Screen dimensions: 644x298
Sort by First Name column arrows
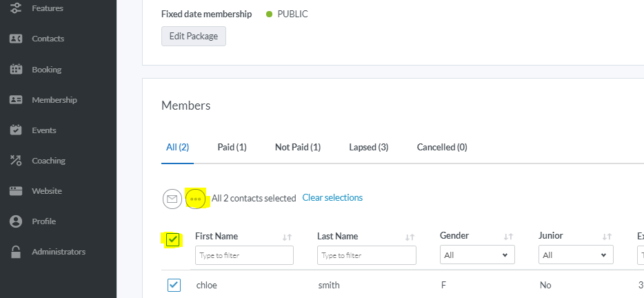[x=288, y=237]
